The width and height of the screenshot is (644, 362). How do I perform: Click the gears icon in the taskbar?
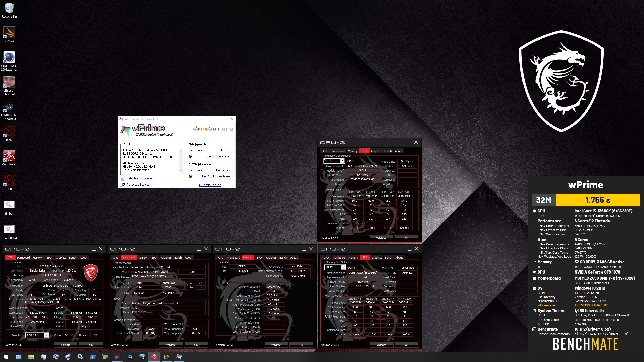click(80, 357)
